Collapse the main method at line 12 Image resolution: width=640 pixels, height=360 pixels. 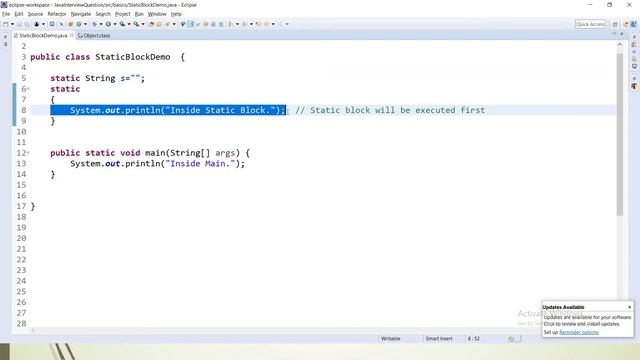click(28, 153)
